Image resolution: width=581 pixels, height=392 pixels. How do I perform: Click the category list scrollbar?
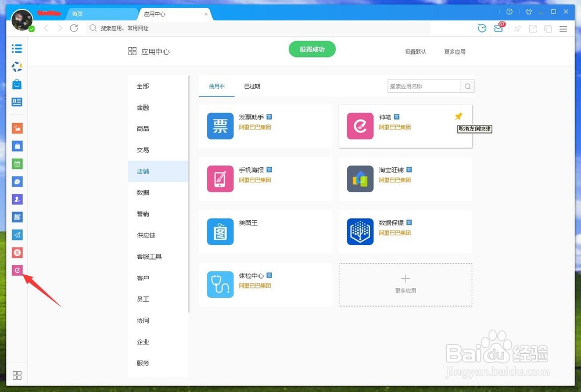tap(189, 194)
